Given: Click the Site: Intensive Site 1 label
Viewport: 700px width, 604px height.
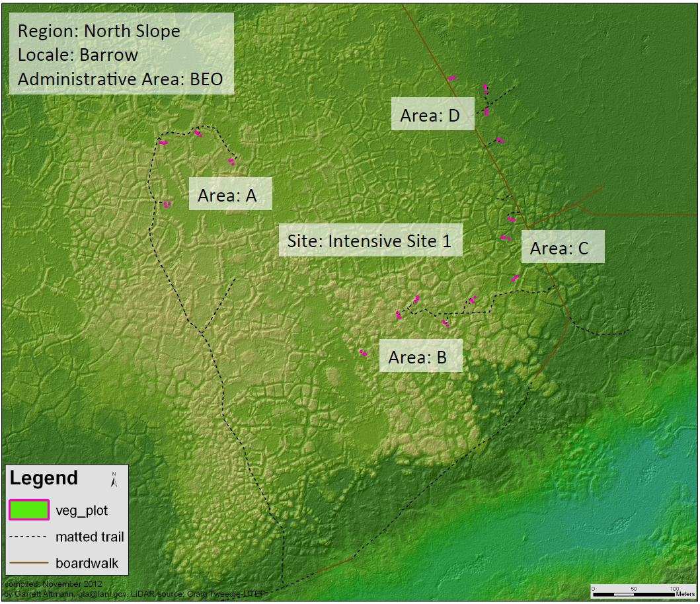Looking at the screenshot, I should (x=369, y=241).
